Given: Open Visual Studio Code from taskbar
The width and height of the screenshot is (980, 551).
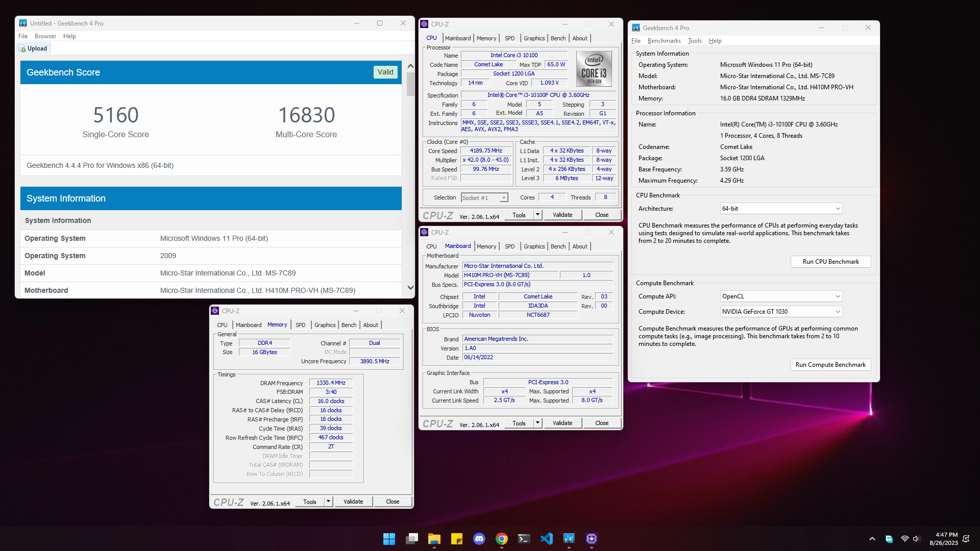Looking at the screenshot, I should click(x=547, y=539).
